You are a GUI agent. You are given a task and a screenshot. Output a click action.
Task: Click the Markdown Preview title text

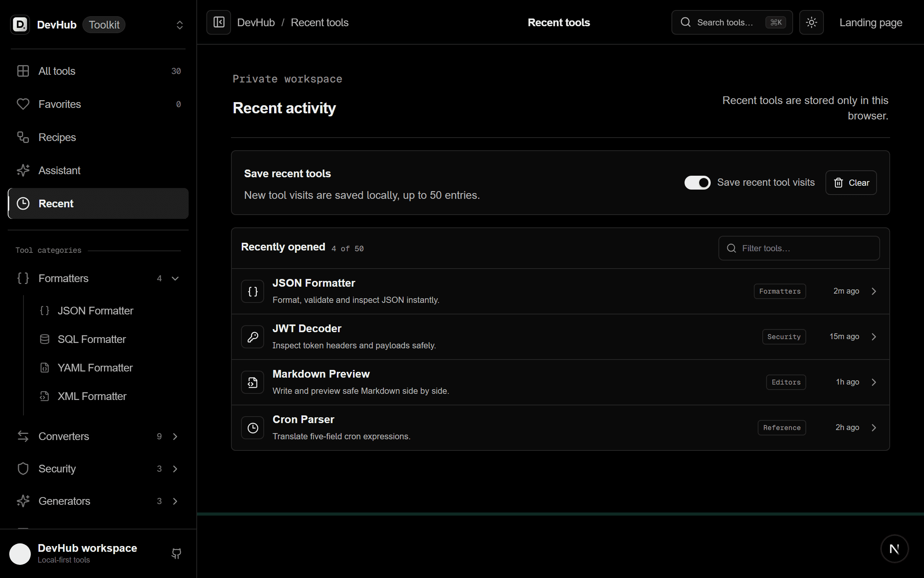pos(321,374)
